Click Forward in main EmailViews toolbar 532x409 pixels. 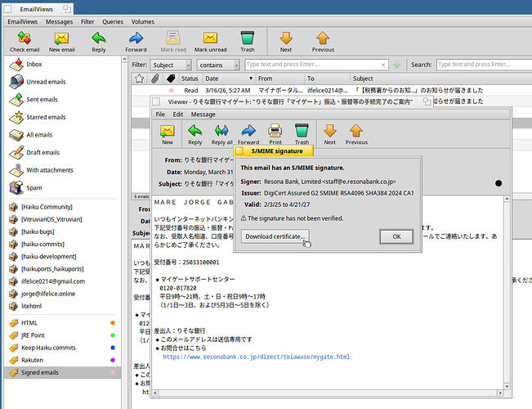tap(136, 42)
